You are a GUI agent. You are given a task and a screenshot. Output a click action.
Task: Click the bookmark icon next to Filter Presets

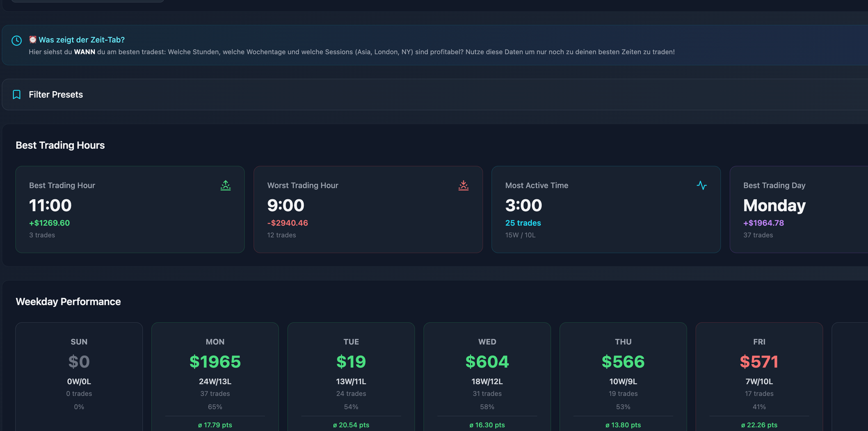tap(17, 94)
